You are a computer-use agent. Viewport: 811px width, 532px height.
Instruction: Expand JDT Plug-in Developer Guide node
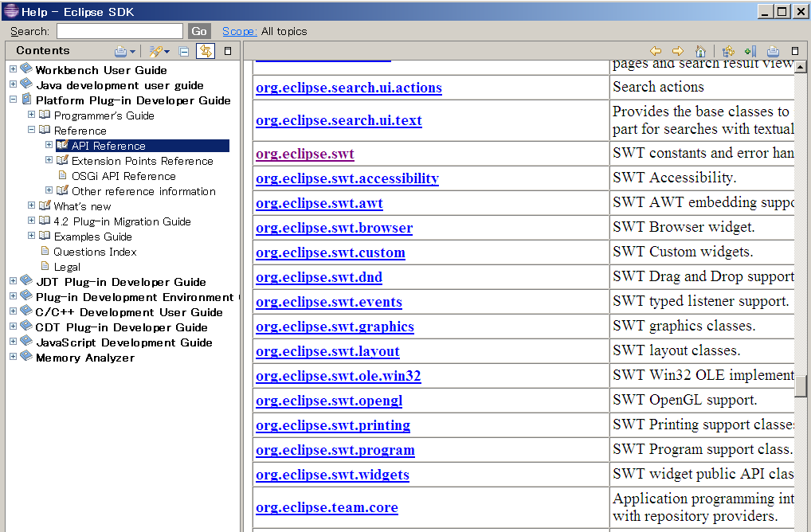(13, 281)
